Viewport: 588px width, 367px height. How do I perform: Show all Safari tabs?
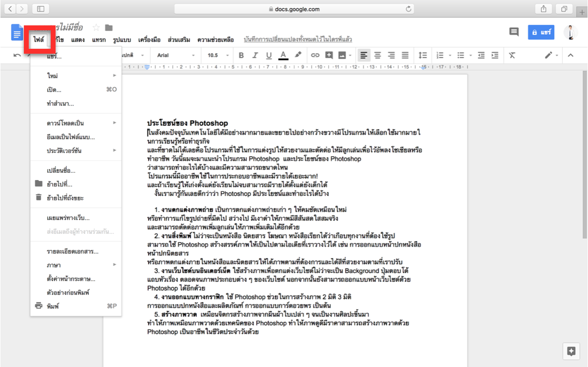564,9
